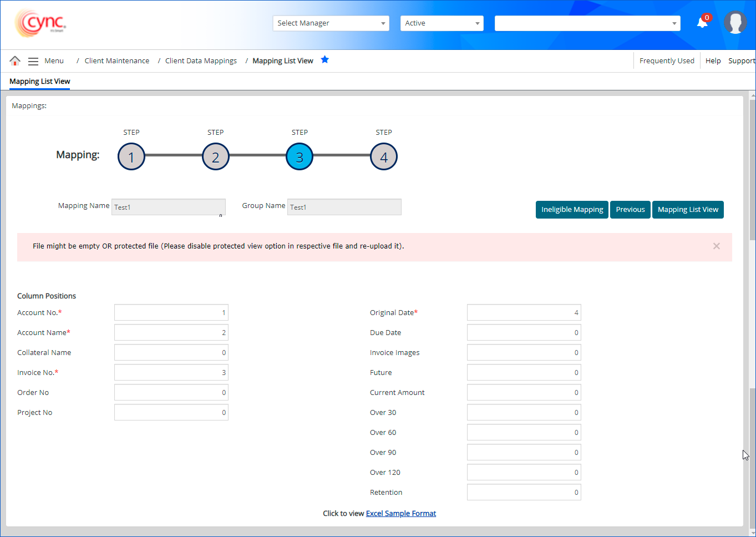Go to Step 1 circle in mapping
The image size is (756, 537).
pos(131,157)
